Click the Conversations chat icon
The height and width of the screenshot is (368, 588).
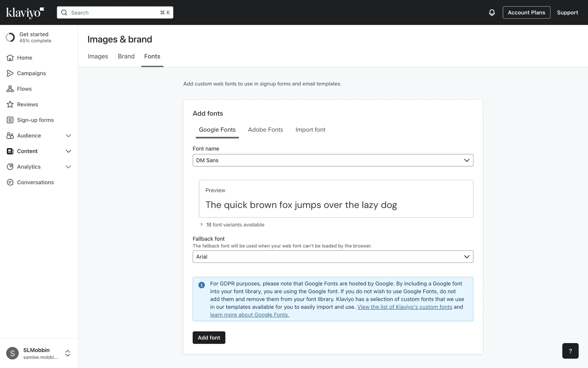click(10, 182)
